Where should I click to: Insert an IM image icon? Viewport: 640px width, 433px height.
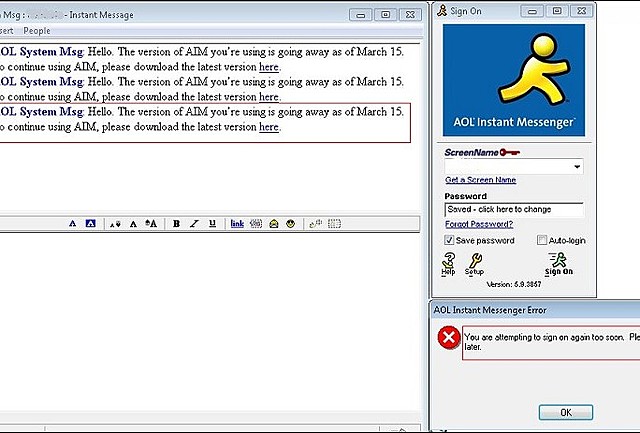256,224
